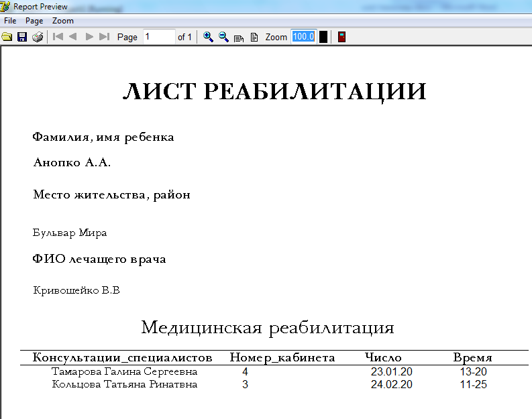Show the whole page view
The image size is (532, 419).
tap(254, 38)
